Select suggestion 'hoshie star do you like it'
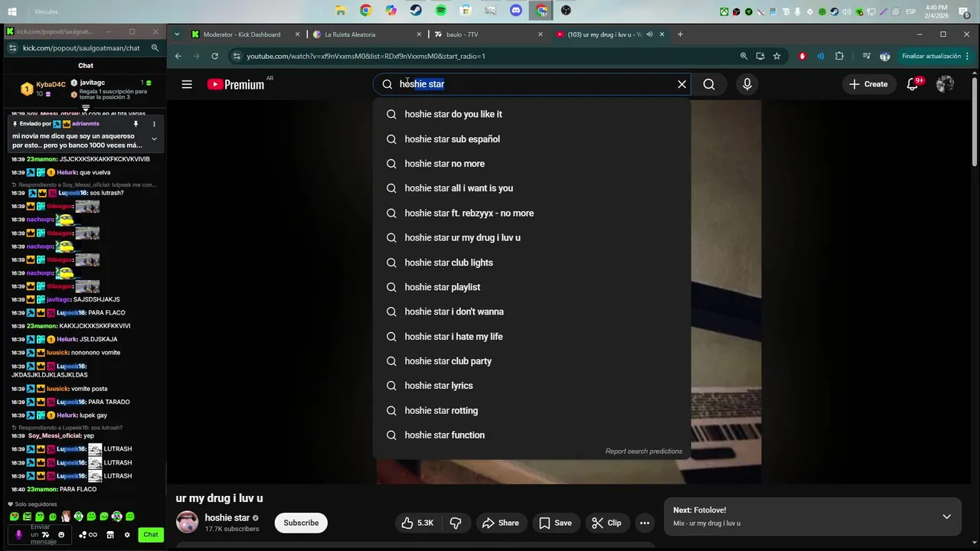Image resolution: width=980 pixels, height=551 pixels. tap(531, 114)
